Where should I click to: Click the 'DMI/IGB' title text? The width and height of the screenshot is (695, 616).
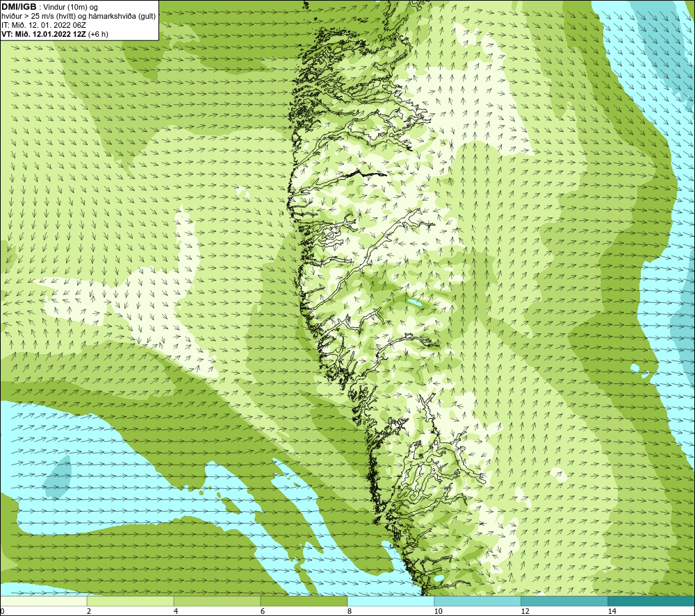coord(19,7)
